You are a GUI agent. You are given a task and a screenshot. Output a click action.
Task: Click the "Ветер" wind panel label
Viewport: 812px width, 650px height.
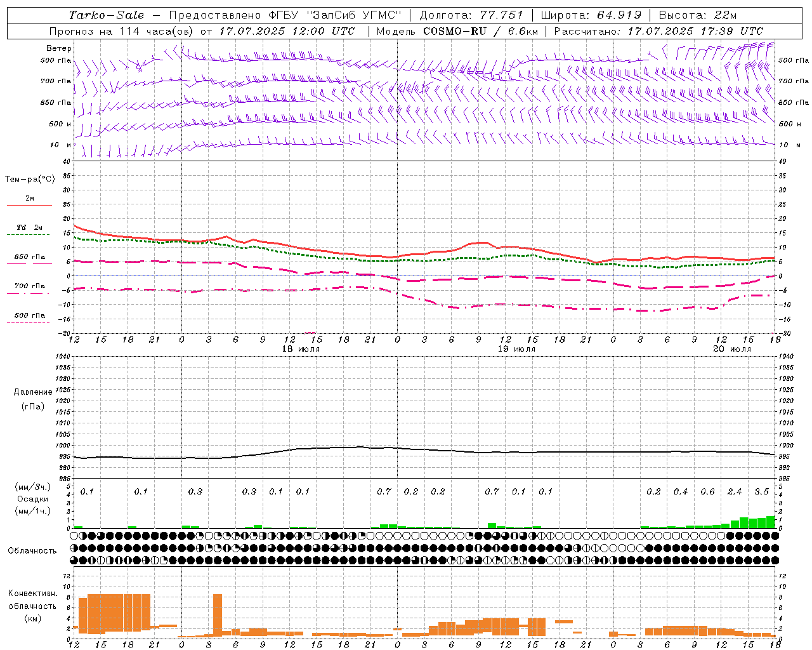coord(59,48)
